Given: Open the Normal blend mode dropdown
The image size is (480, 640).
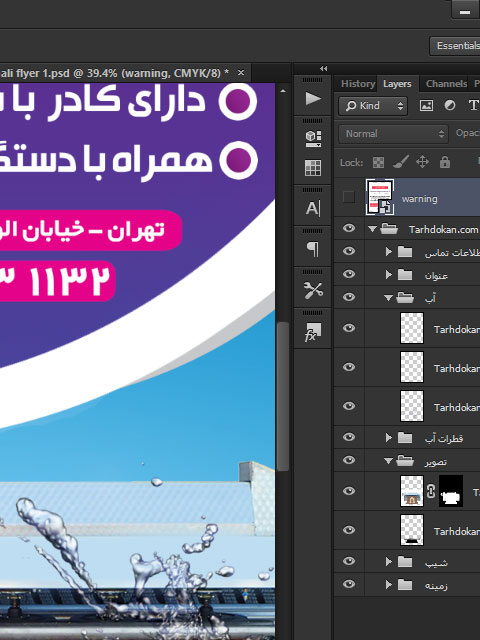Looking at the screenshot, I should [x=393, y=134].
